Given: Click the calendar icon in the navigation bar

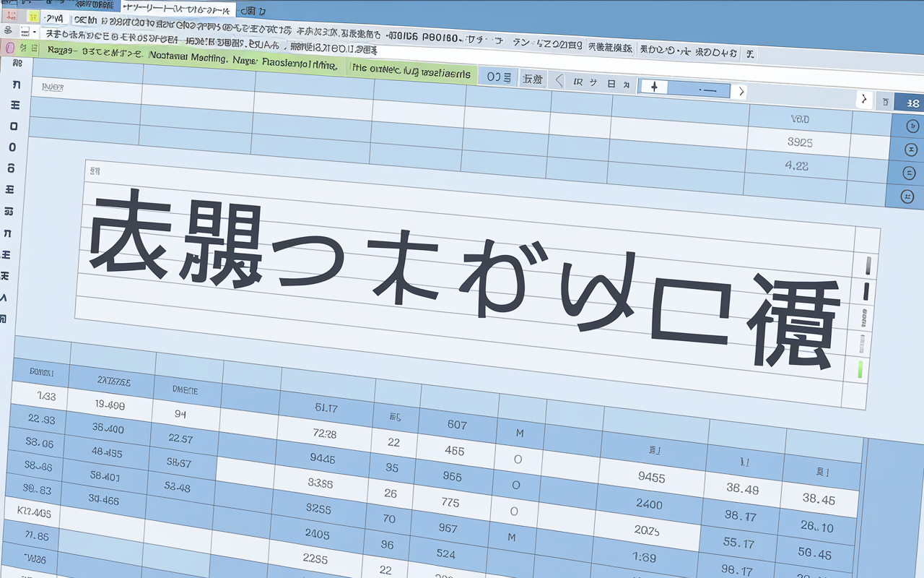Looking at the screenshot, I should [611, 84].
